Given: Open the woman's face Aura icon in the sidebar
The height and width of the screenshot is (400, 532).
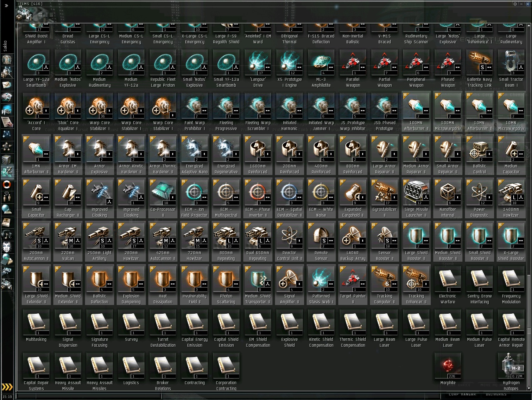Looking at the screenshot, I should click(x=7, y=247).
